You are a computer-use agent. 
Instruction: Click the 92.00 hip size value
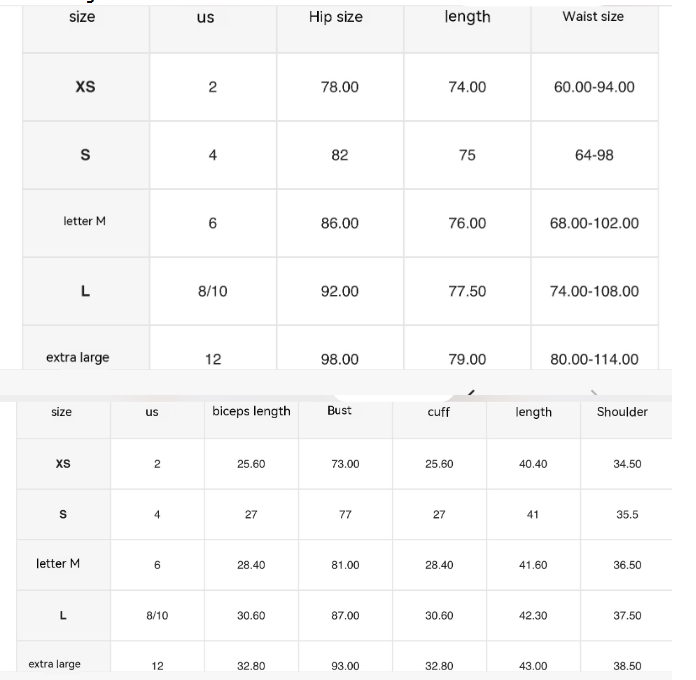pos(340,291)
